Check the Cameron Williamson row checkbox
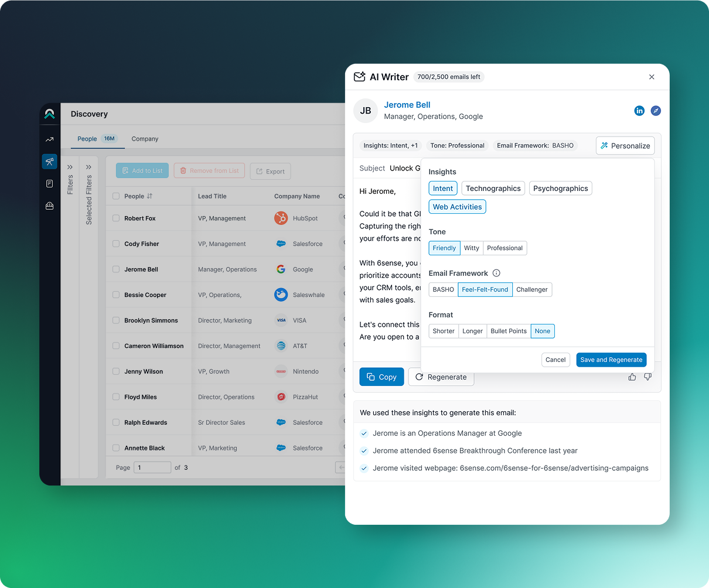Image resolution: width=709 pixels, height=588 pixels. coord(116,346)
